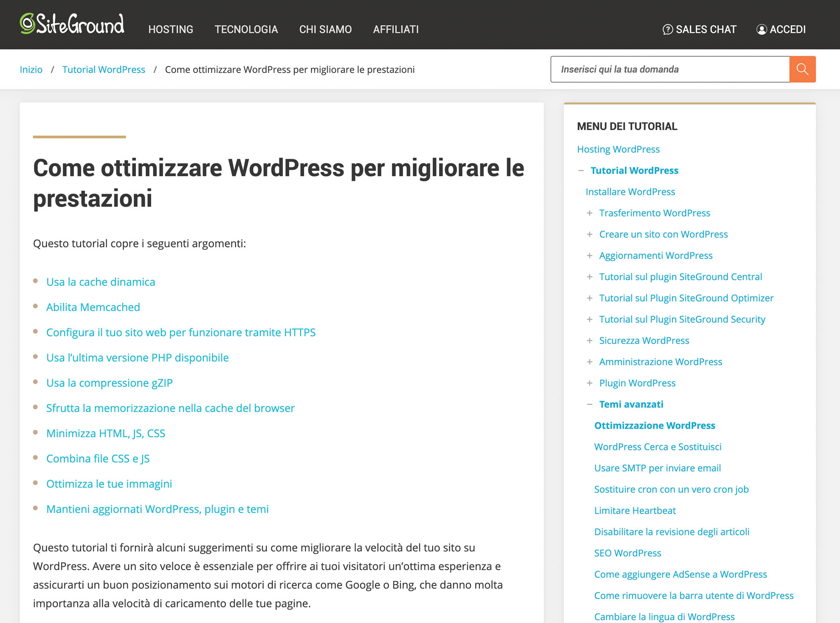This screenshot has height=623, width=840.
Task: Open Sicurezza WordPress link text
Action: [644, 340]
